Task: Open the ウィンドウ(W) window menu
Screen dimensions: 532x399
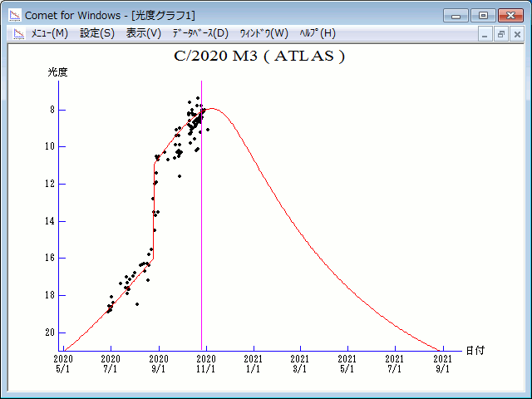Action: pyautogui.click(x=264, y=33)
